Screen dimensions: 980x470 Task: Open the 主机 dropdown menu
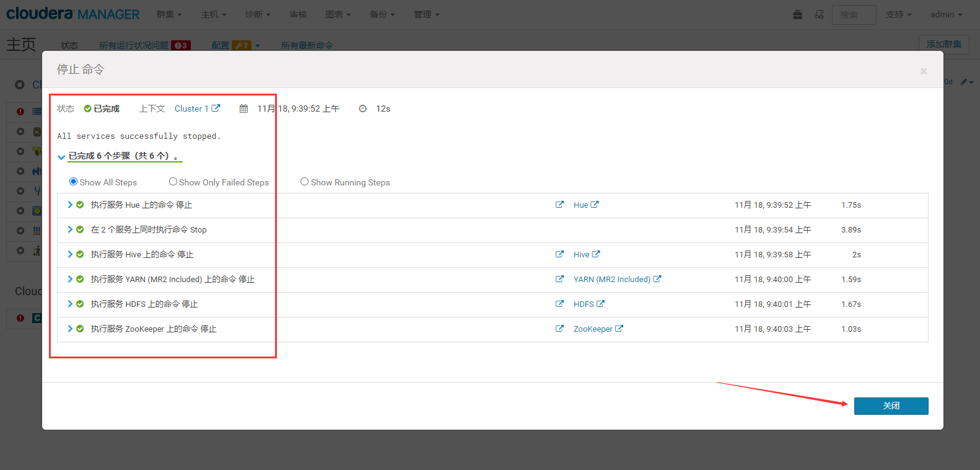click(x=214, y=14)
